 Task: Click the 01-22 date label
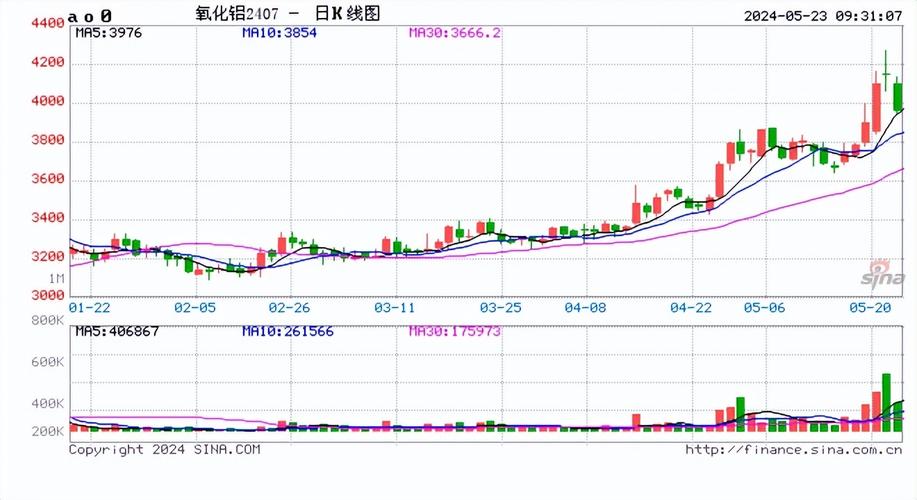tap(89, 308)
